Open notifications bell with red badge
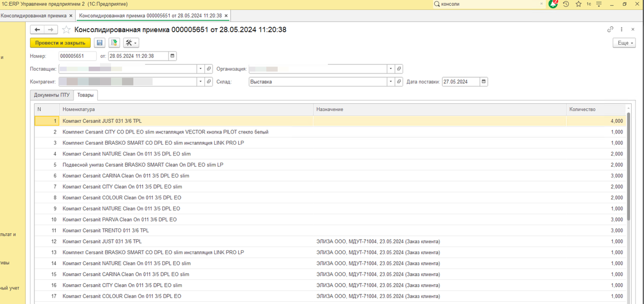Viewport: 644px width, 304px height. tap(553, 4)
